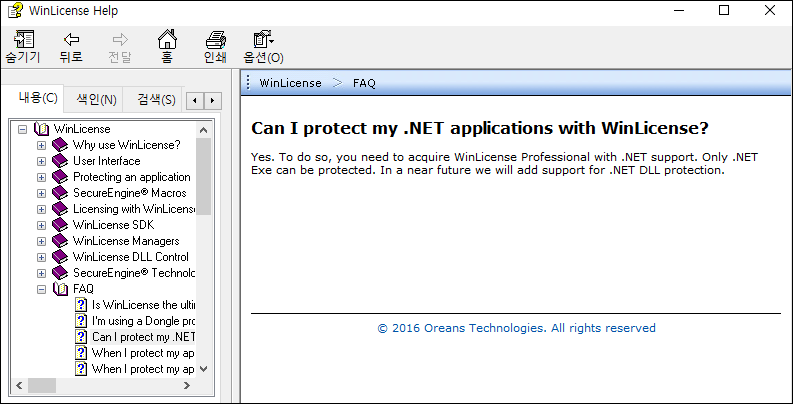Click the tree horizontal scrollbar thumb

click(x=41, y=385)
